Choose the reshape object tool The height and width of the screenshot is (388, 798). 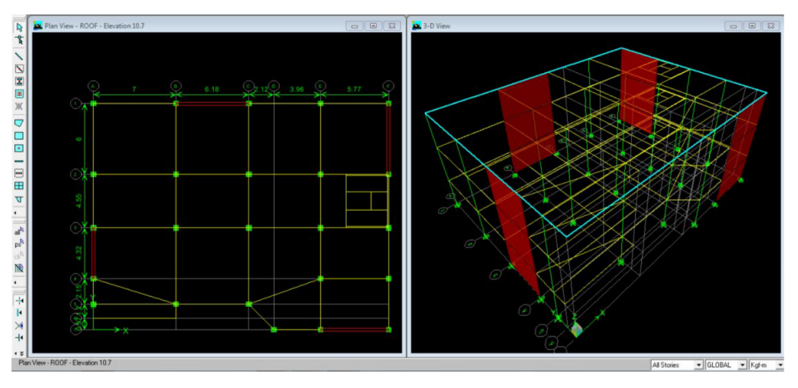click(19, 39)
